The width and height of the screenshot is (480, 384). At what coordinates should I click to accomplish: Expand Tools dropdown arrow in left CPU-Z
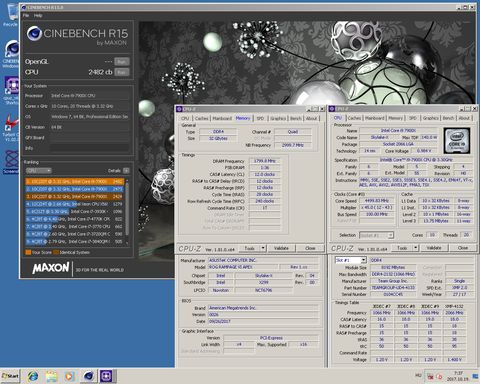tap(263, 248)
